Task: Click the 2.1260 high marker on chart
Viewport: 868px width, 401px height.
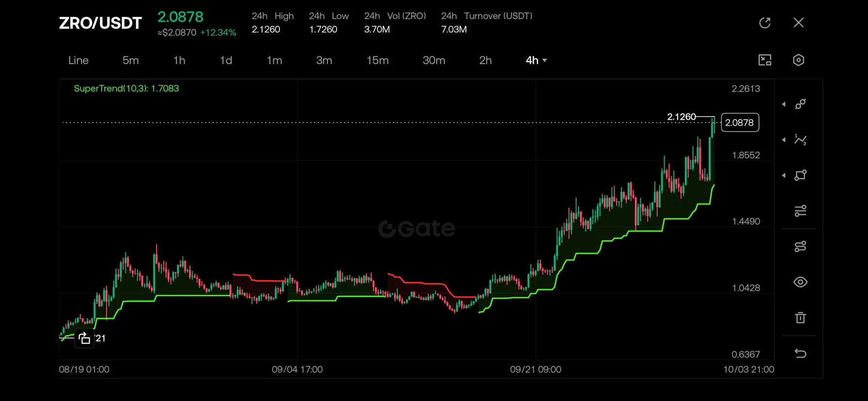Action: tap(682, 117)
